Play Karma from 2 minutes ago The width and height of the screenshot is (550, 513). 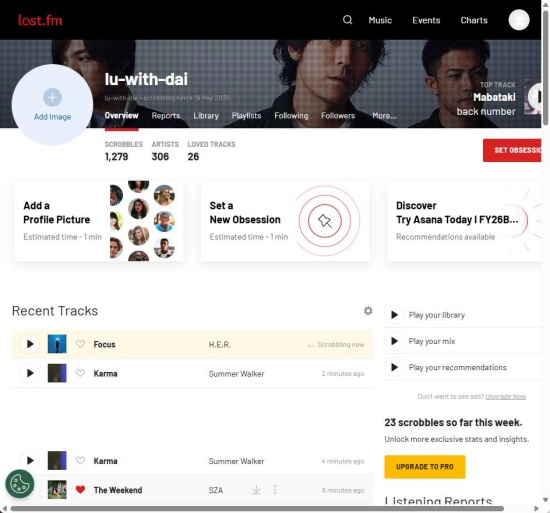click(x=30, y=373)
